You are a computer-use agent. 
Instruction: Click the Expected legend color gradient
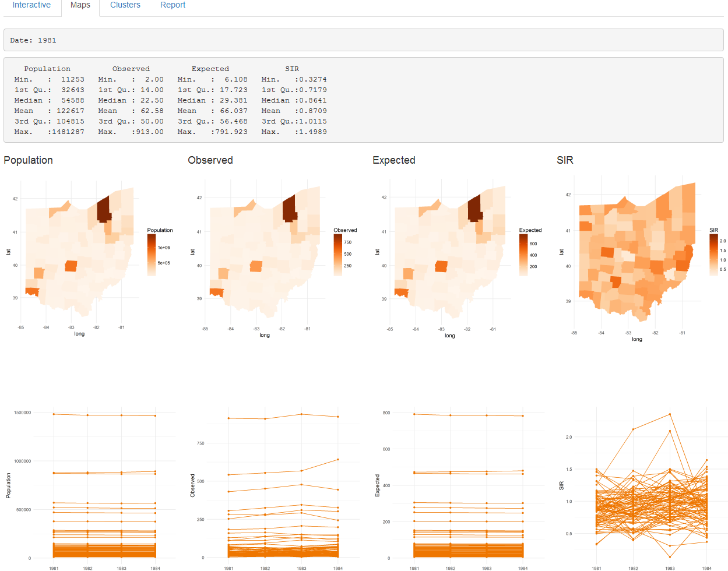click(523, 255)
